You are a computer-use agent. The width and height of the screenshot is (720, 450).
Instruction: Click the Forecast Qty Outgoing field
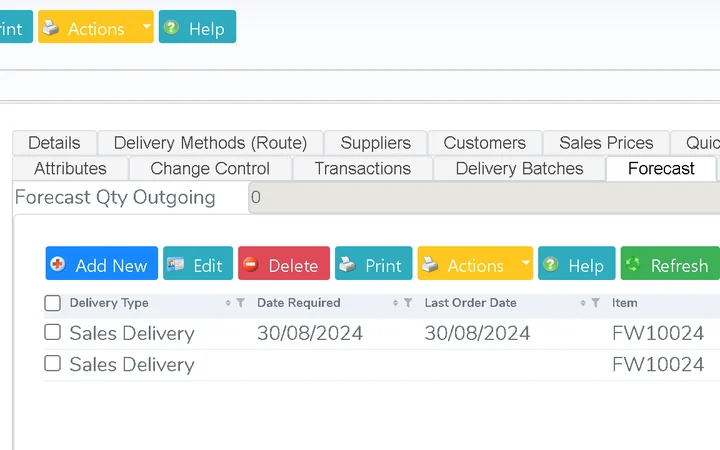[484, 197]
